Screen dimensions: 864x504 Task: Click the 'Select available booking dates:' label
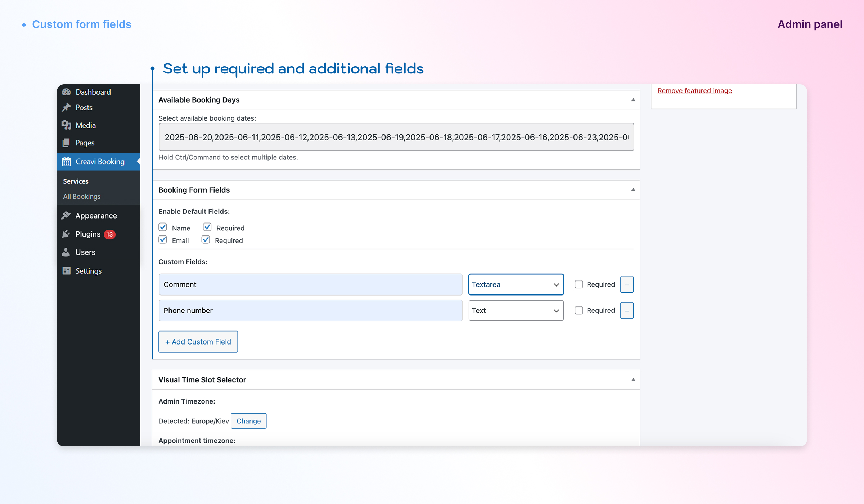207,118
